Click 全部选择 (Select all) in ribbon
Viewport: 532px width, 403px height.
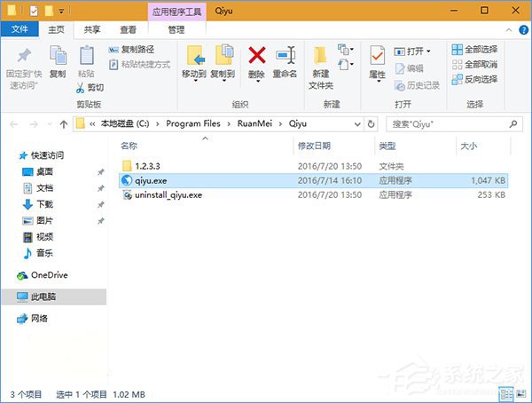click(474, 50)
